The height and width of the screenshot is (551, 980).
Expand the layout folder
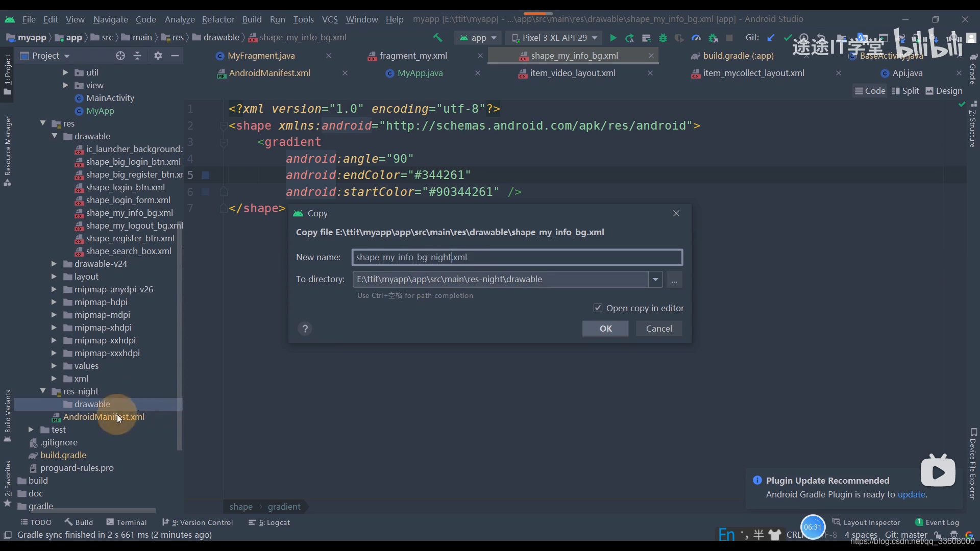point(54,277)
